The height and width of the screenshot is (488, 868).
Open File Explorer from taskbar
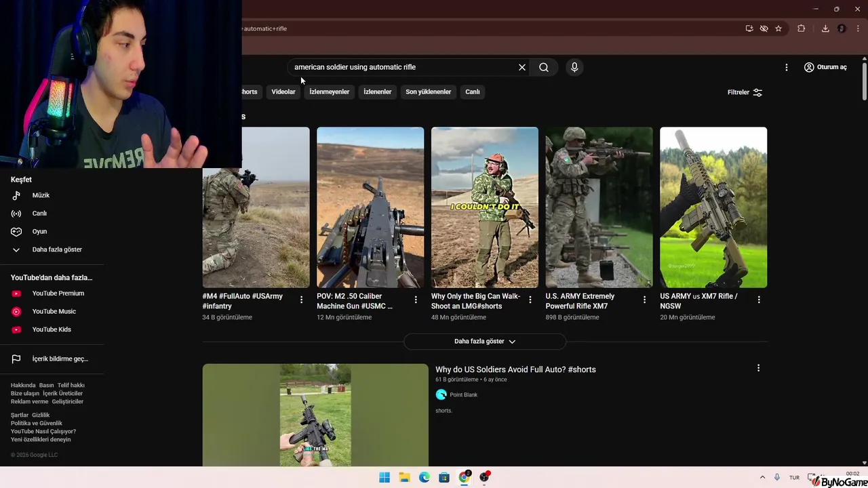[x=404, y=477]
